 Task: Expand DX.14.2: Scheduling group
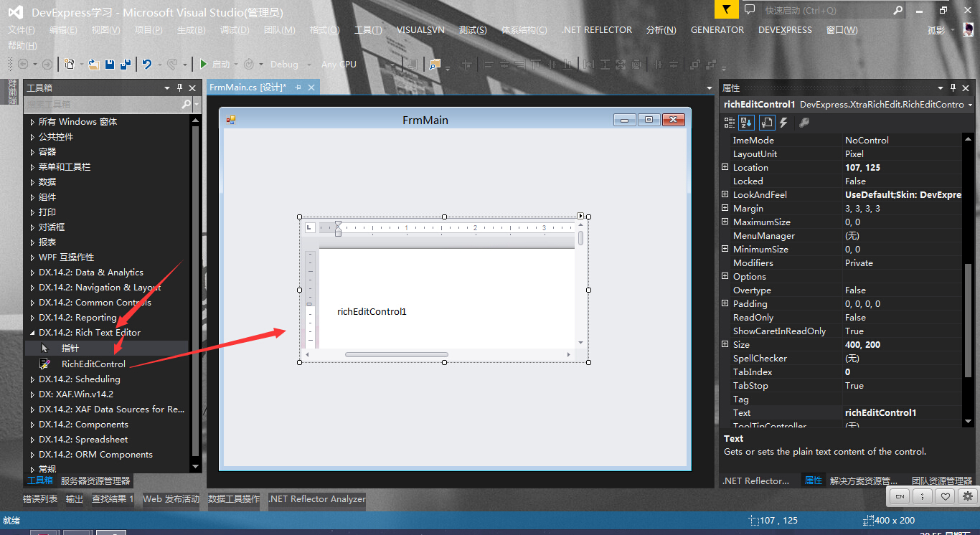click(x=32, y=379)
